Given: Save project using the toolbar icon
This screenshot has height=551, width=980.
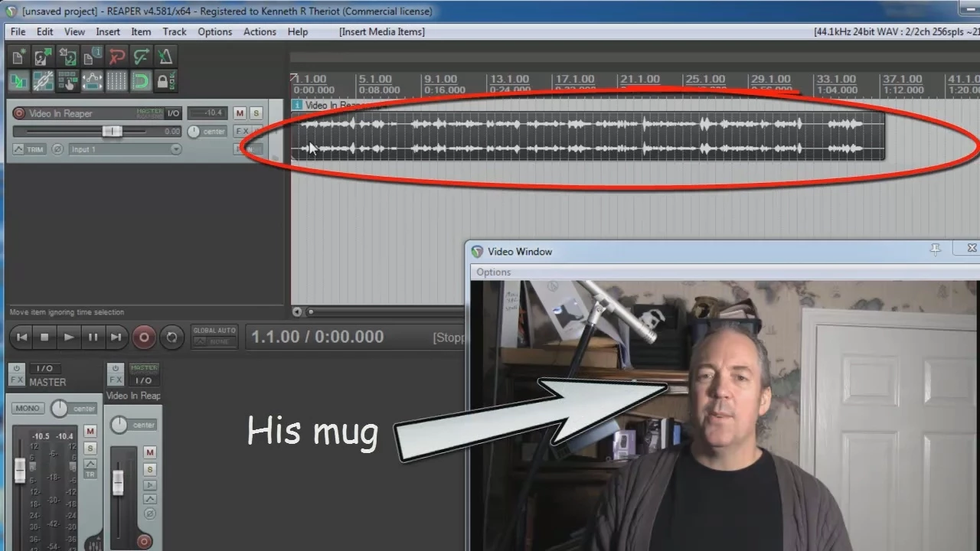Looking at the screenshot, I should (x=67, y=57).
